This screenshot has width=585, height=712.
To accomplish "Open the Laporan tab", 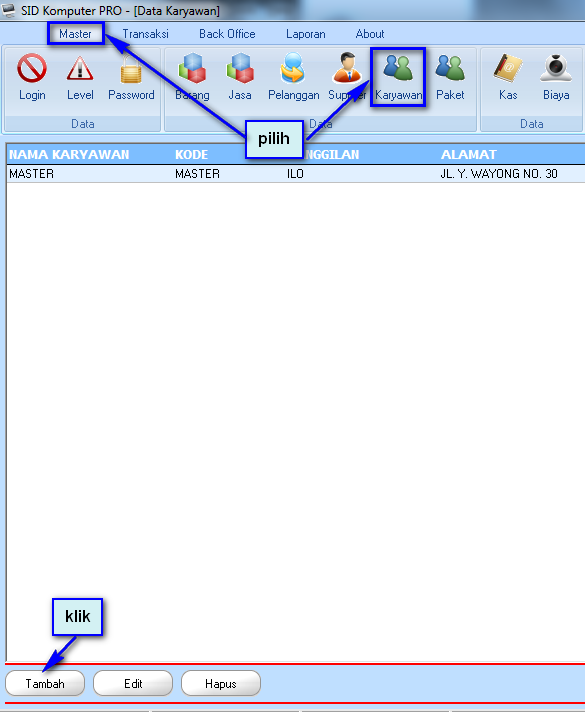I will [x=306, y=34].
